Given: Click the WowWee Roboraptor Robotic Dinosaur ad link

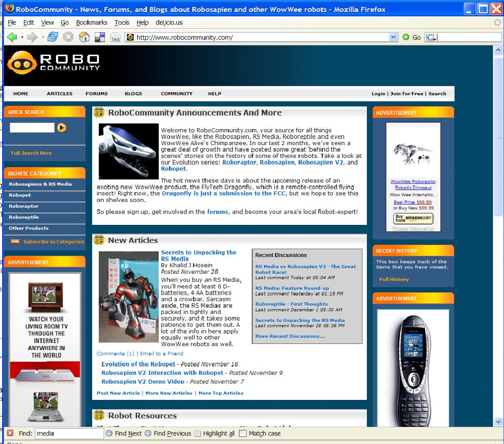Looking at the screenshot, I should tap(413, 185).
